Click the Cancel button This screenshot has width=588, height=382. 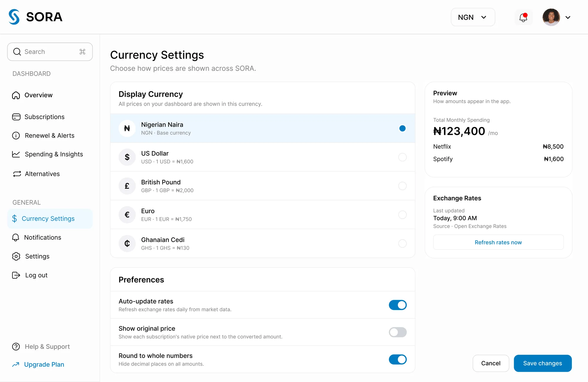491,363
